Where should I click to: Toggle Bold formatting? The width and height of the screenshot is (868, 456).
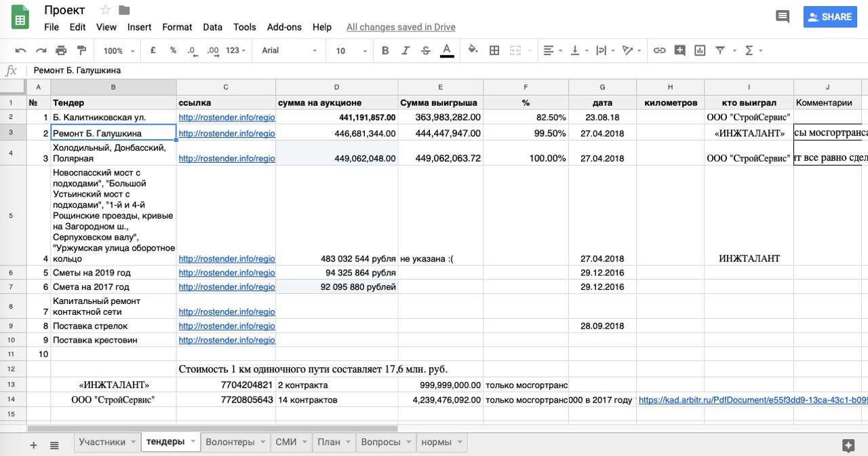[x=385, y=50]
